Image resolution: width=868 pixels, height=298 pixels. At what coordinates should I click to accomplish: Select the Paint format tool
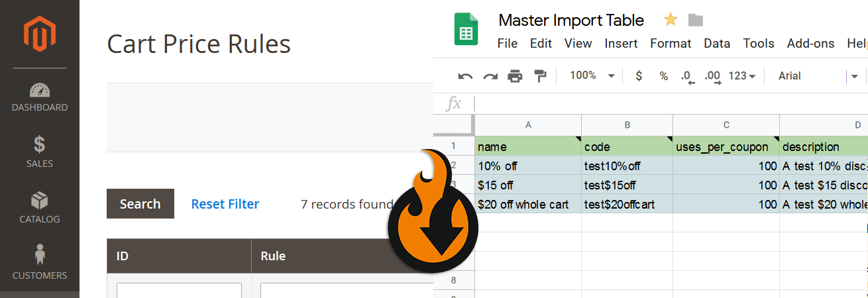click(x=540, y=76)
